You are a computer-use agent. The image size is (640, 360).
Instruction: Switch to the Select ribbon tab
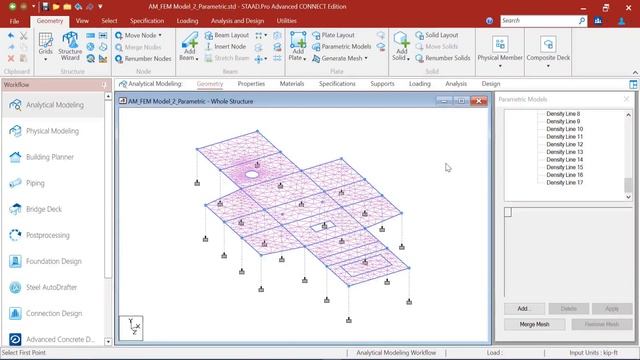coord(109,21)
